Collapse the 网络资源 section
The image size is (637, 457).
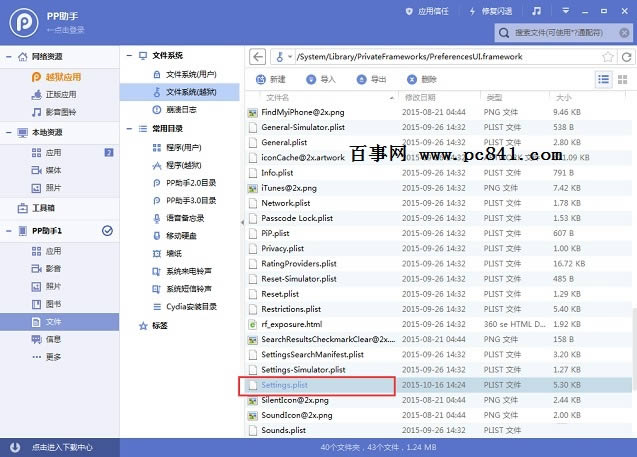(x=9, y=56)
